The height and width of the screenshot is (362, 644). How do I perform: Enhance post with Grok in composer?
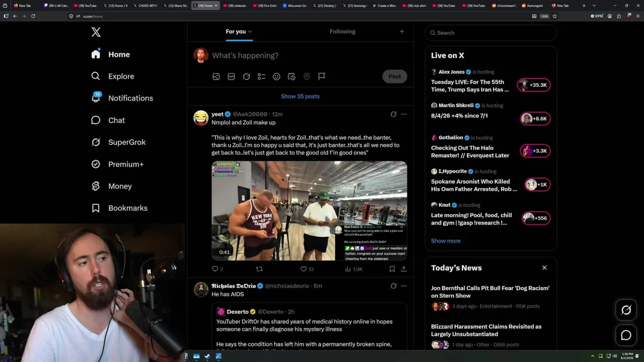click(x=247, y=76)
